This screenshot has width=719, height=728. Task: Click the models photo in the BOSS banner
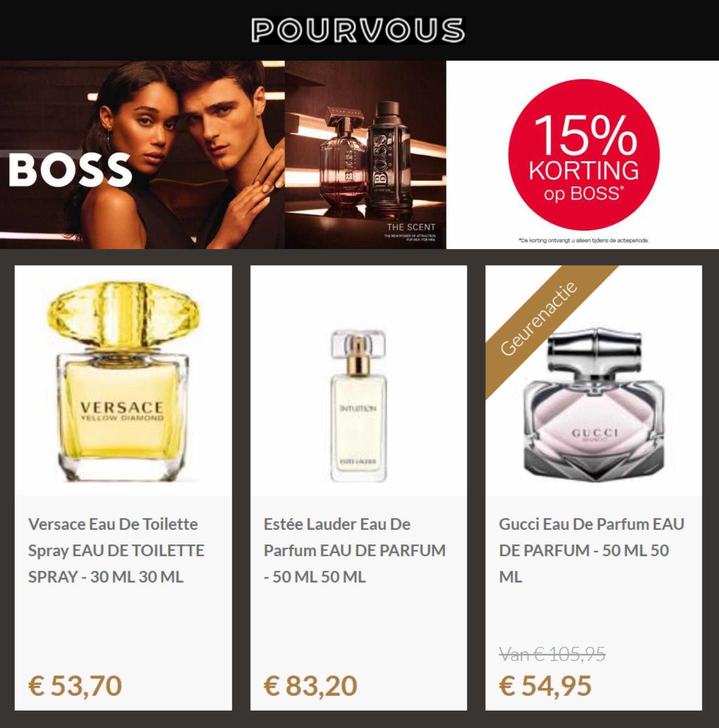click(142, 155)
